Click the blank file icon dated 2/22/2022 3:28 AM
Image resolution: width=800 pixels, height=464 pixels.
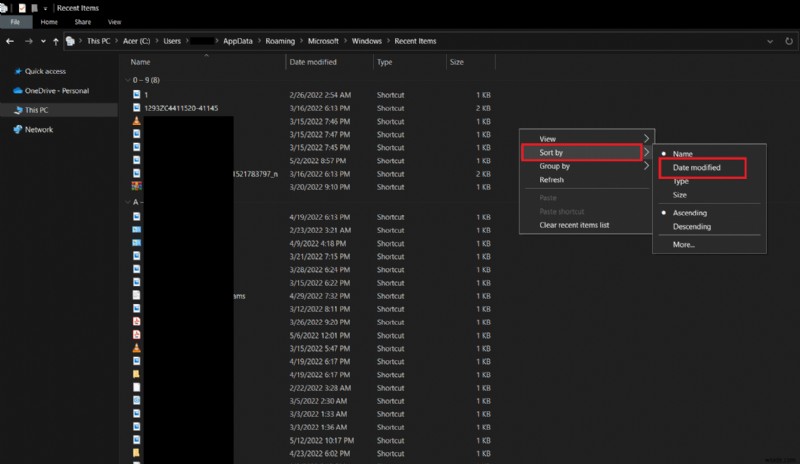point(137,387)
